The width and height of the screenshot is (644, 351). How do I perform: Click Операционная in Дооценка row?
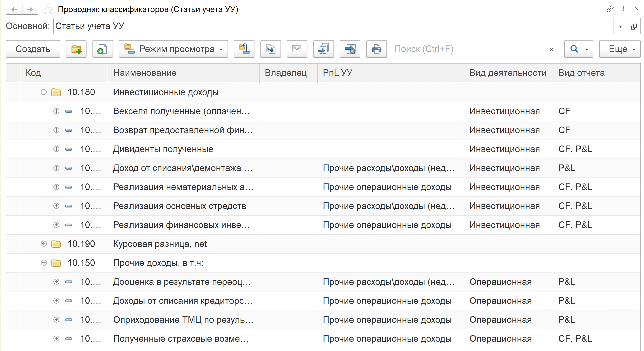[x=501, y=282]
